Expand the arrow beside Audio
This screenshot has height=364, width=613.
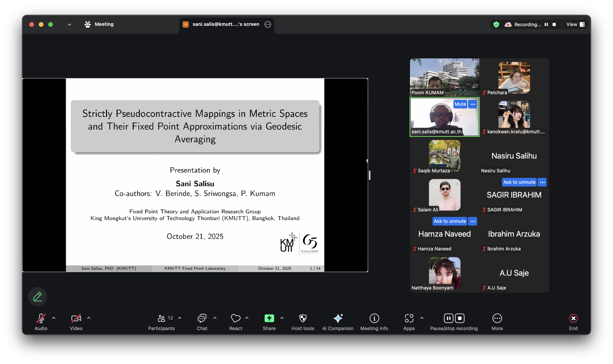coord(54,318)
